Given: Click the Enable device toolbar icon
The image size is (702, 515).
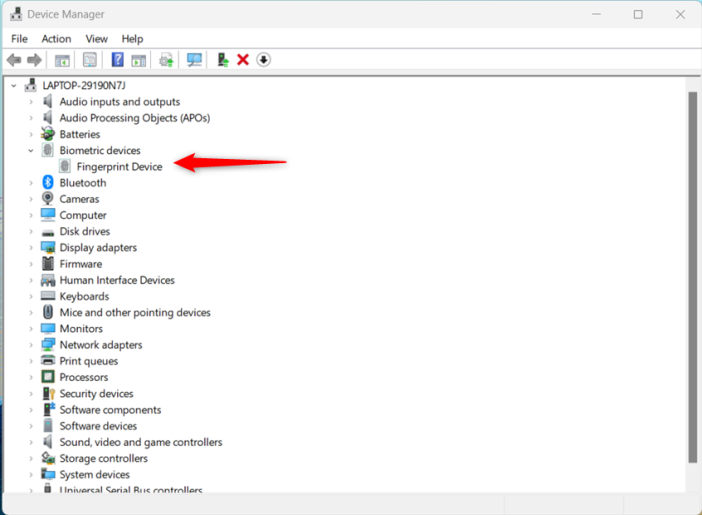Looking at the screenshot, I should (223, 60).
